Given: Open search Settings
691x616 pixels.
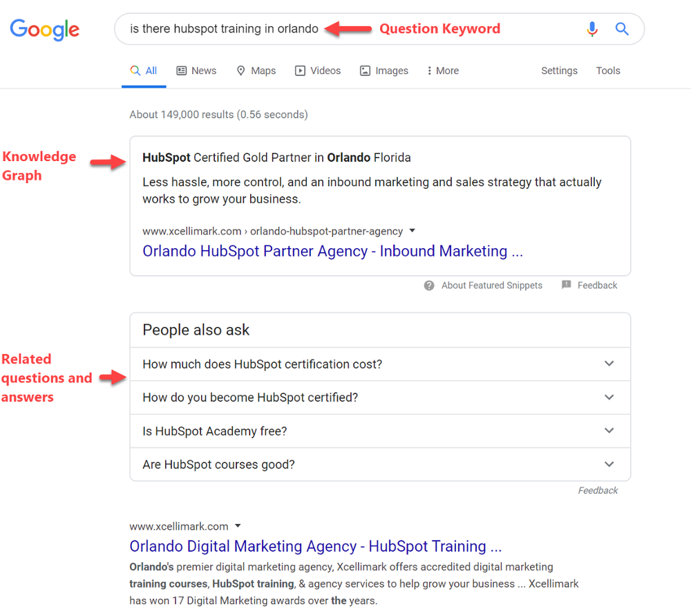Looking at the screenshot, I should [559, 71].
